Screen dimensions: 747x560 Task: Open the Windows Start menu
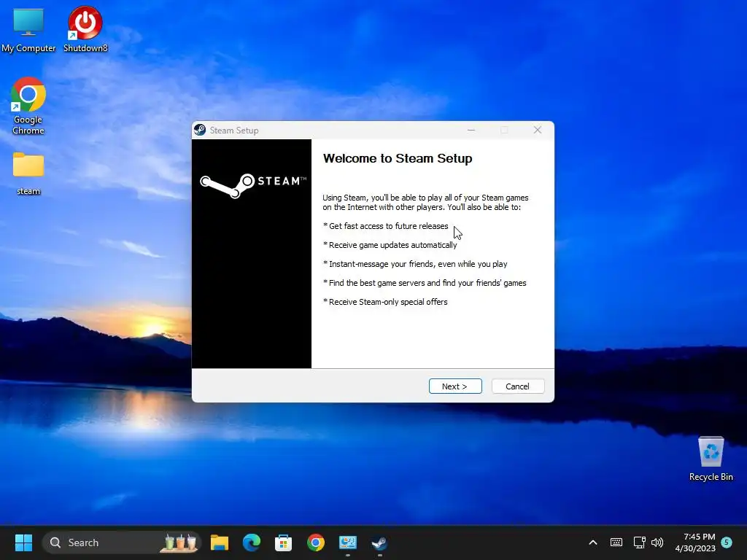coord(23,542)
